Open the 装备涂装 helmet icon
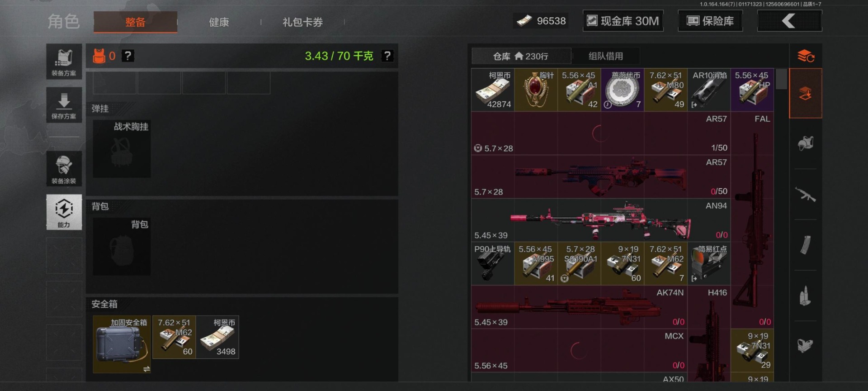 tap(64, 169)
